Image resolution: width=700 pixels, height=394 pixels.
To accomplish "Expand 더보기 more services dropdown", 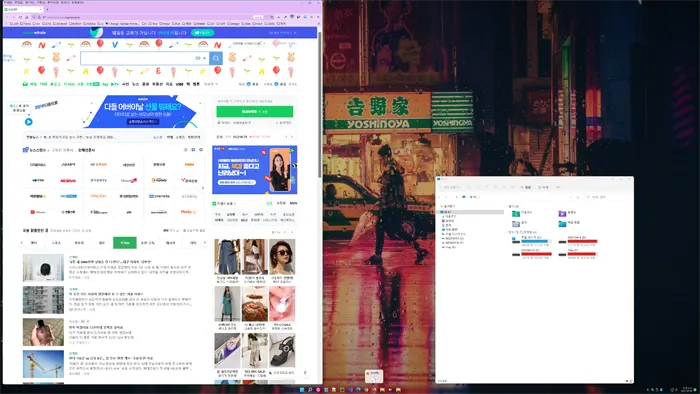I will coord(211,84).
